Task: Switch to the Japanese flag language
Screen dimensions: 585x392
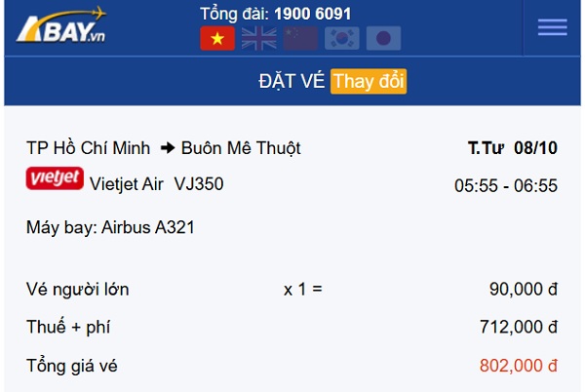Action: click(x=383, y=38)
